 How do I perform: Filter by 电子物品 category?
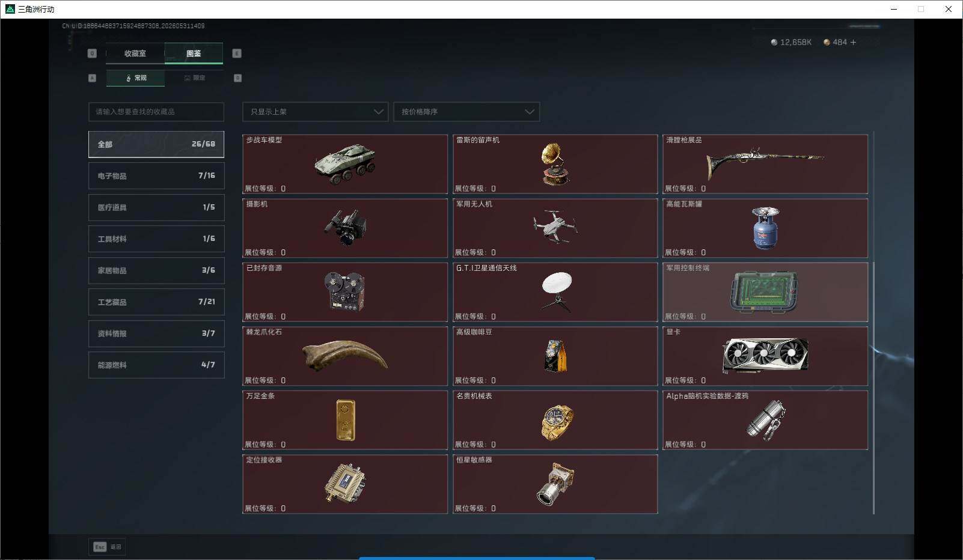(x=156, y=175)
